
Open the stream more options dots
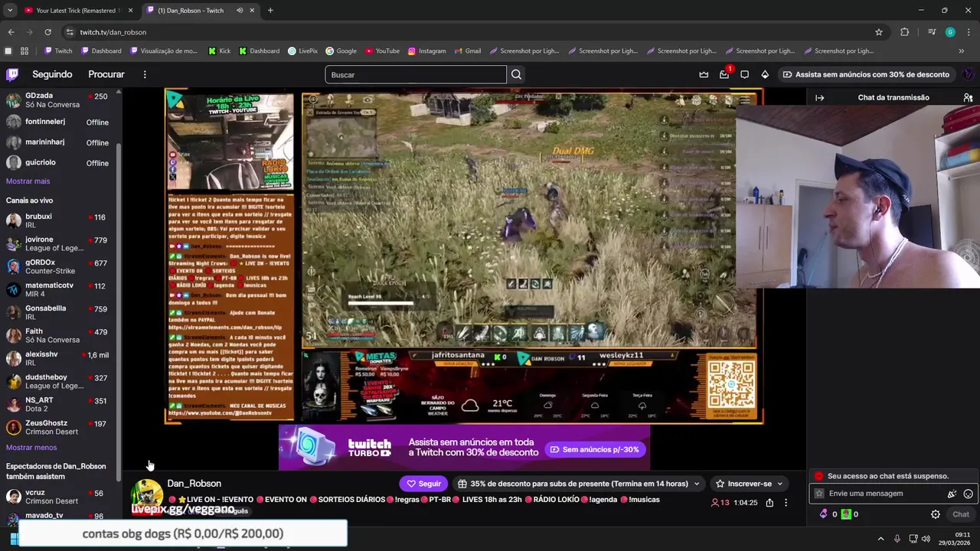(x=786, y=503)
